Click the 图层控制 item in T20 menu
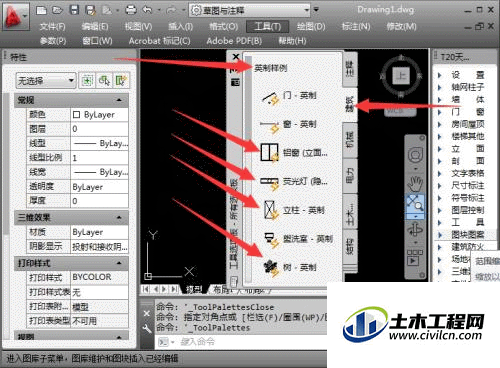The width and height of the screenshot is (500, 368). (468, 210)
